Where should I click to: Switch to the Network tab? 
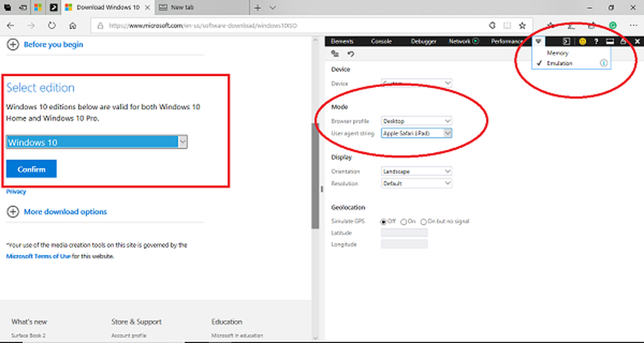(460, 41)
